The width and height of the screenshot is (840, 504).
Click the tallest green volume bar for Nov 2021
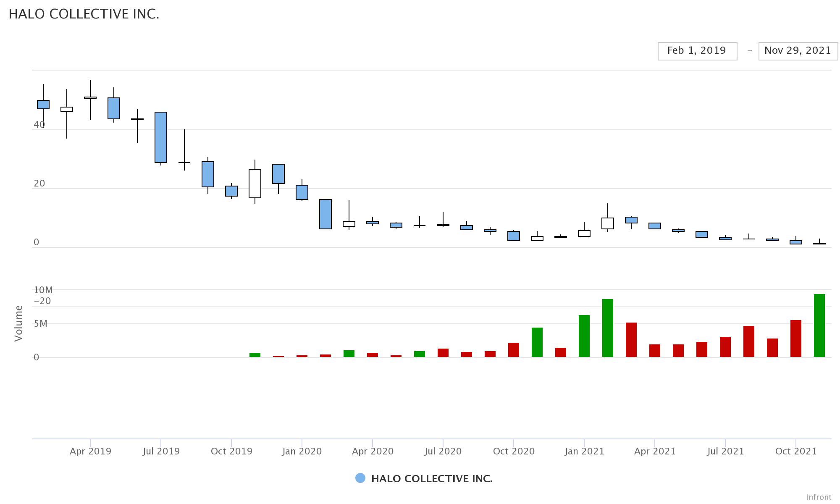pos(819,325)
